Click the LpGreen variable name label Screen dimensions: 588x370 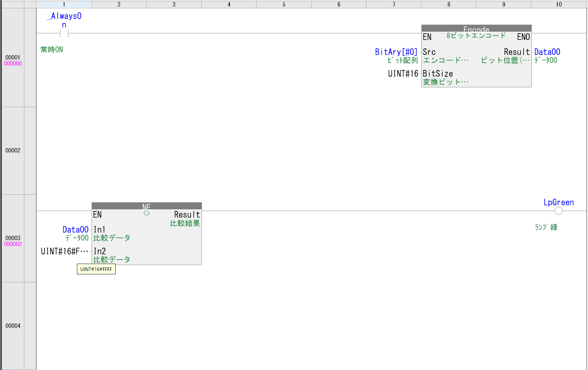tap(558, 202)
